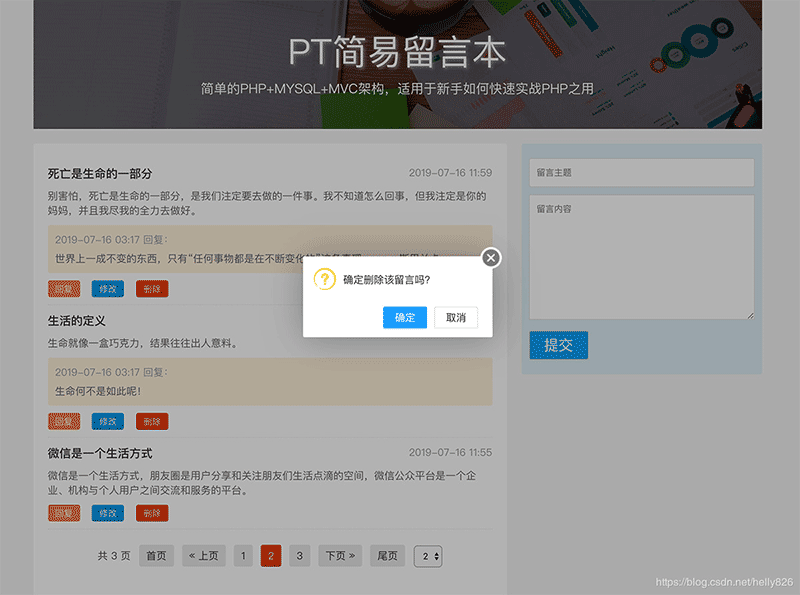Open page 3 in the pagination

[x=299, y=556]
